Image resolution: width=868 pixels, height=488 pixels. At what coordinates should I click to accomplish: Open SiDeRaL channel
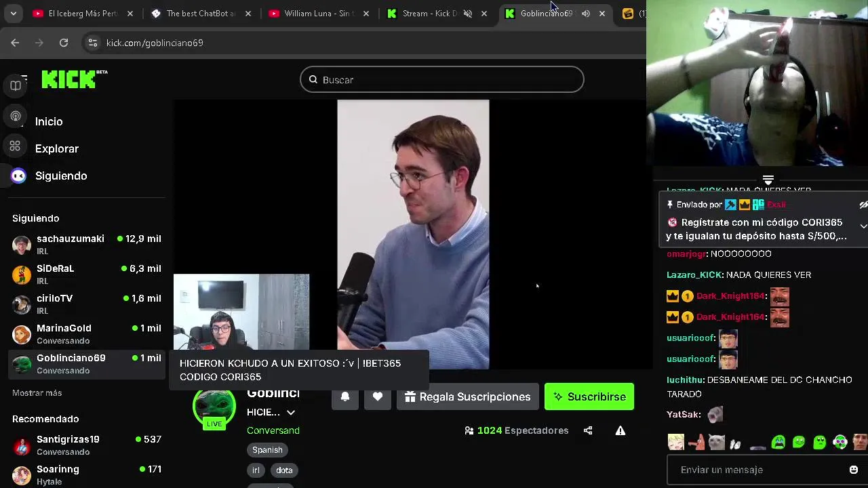click(87, 274)
